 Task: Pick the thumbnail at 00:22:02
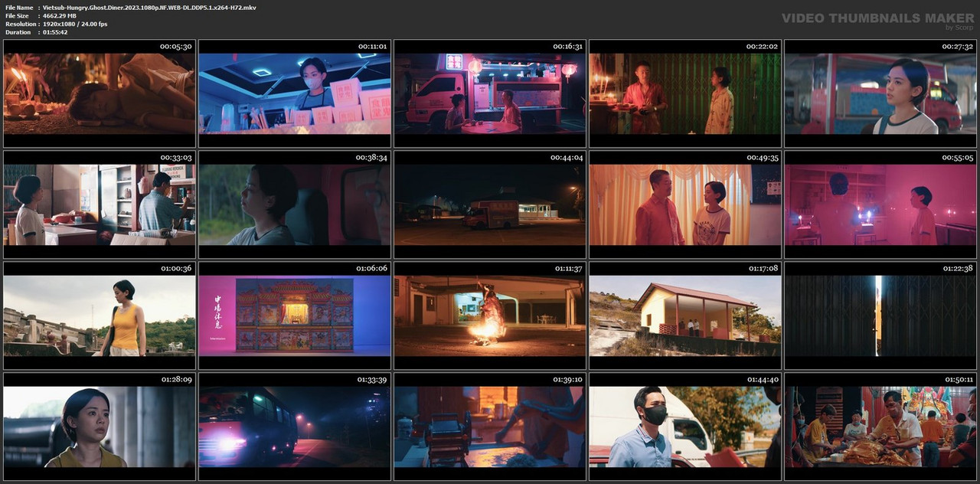[x=685, y=93]
